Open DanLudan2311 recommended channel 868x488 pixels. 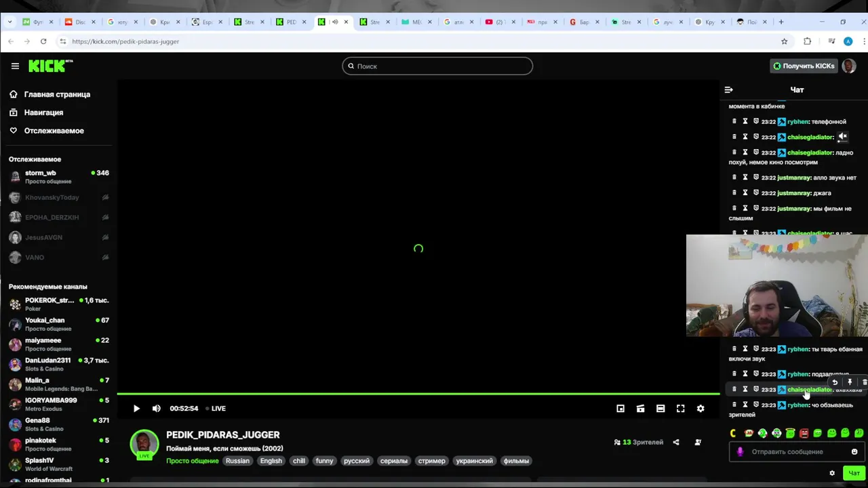59,365
